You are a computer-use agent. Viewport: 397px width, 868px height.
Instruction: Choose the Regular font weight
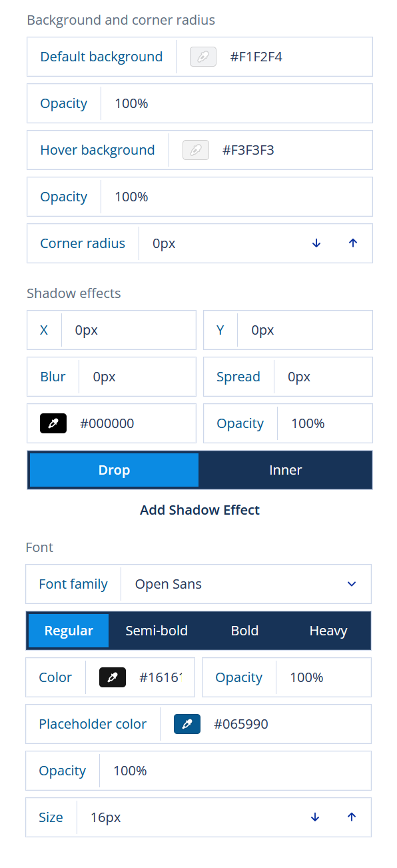(x=69, y=631)
